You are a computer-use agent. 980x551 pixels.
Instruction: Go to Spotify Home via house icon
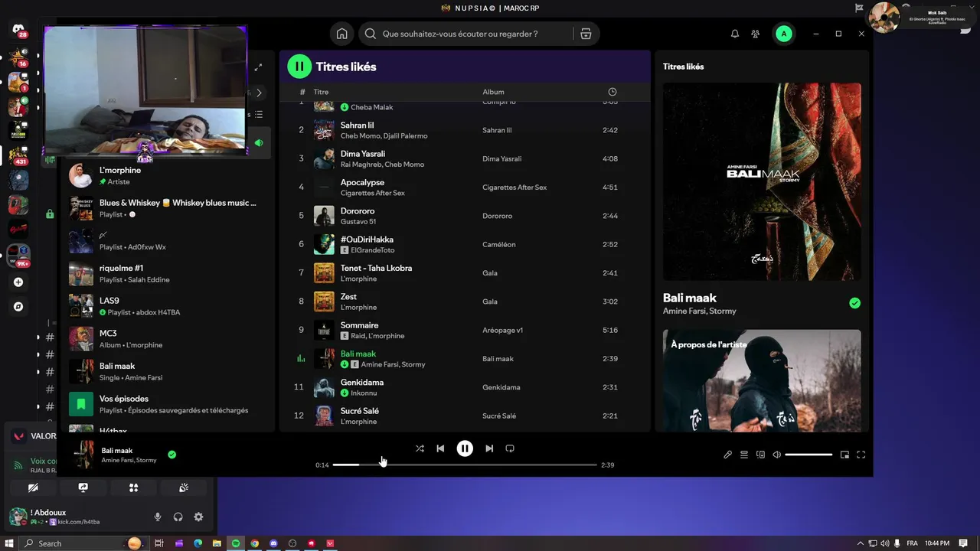[x=341, y=34]
